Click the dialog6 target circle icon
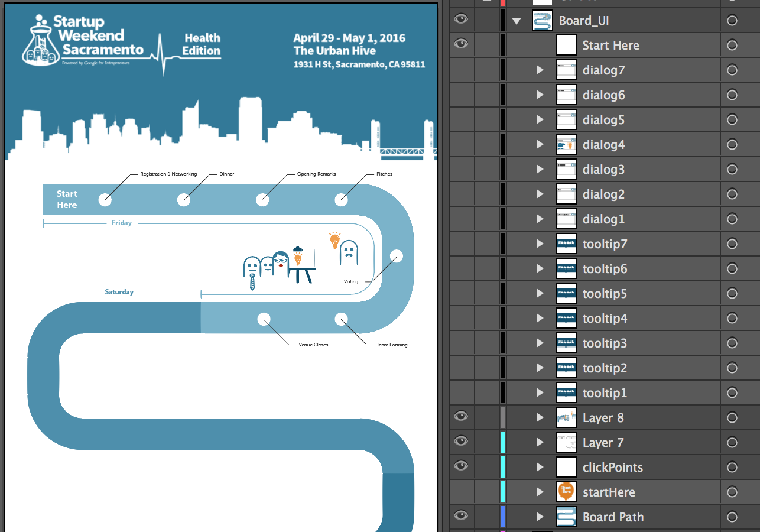760x532 pixels. [x=732, y=95]
